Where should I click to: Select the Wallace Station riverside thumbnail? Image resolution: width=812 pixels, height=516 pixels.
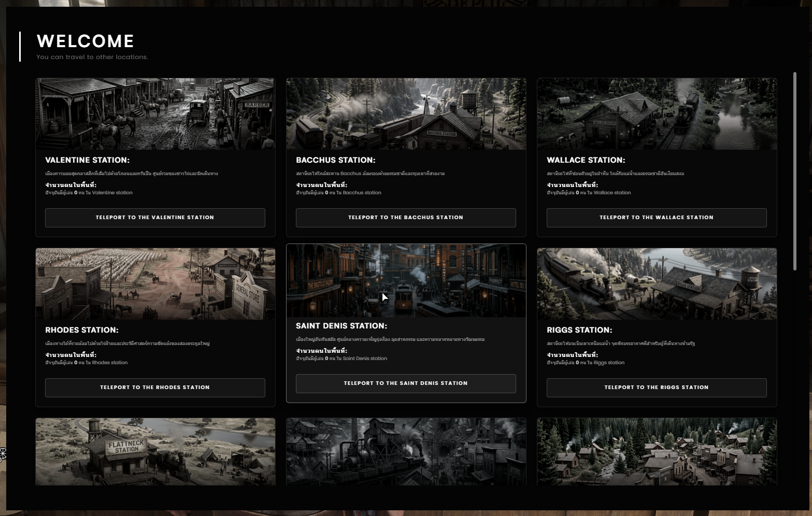657,114
